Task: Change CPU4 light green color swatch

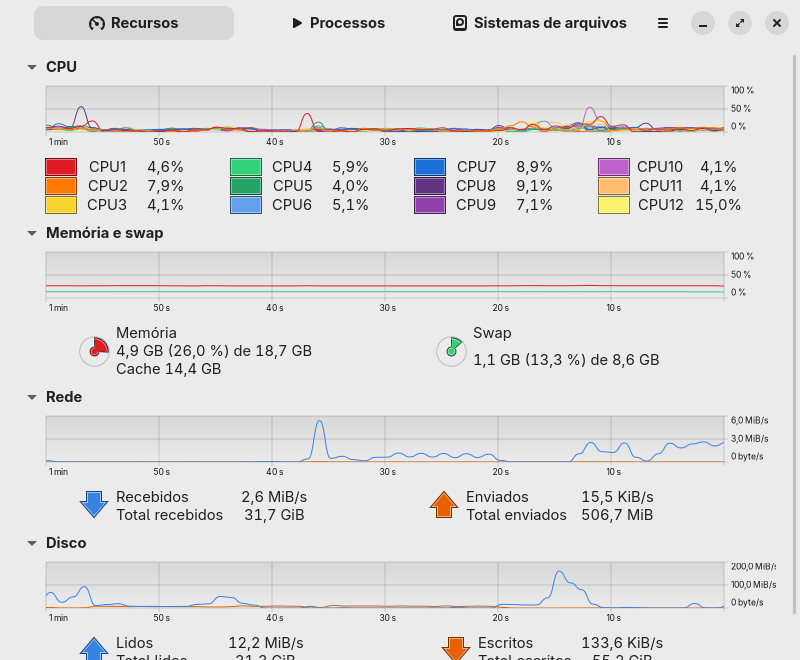Action: (246, 167)
